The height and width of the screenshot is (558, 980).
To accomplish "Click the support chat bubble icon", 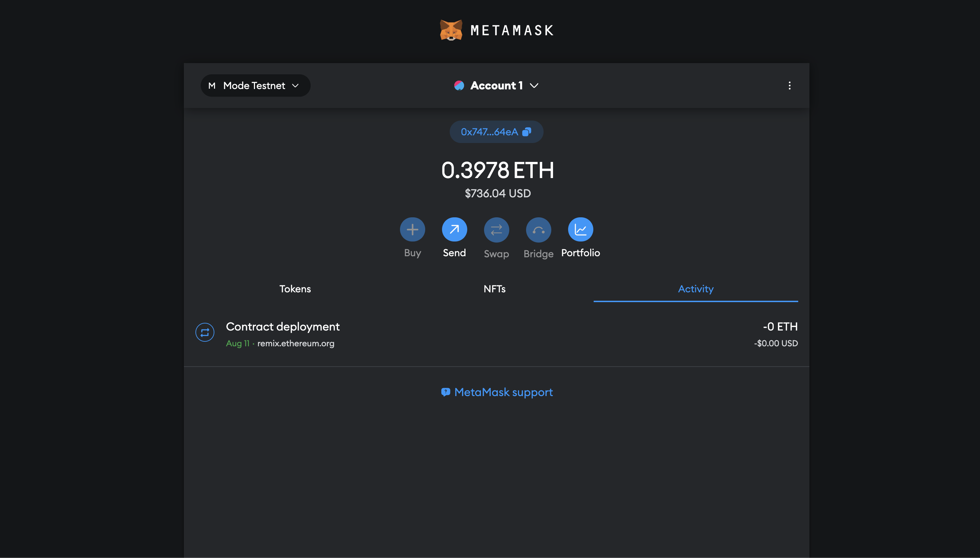I will (x=446, y=392).
